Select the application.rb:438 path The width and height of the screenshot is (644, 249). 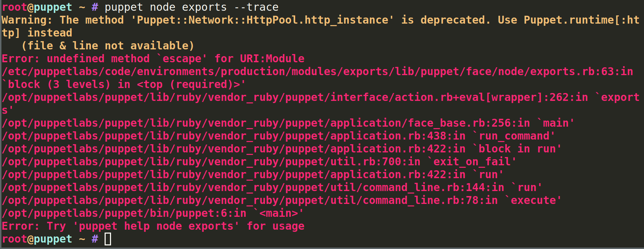(x=224, y=136)
